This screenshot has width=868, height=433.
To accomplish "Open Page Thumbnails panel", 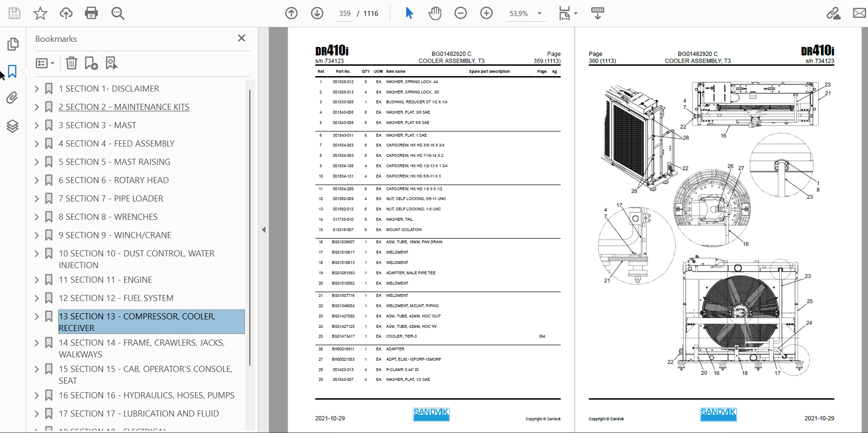I will click(13, 44).
